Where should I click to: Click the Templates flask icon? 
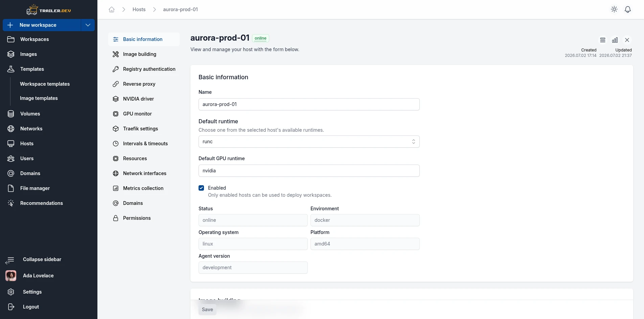(11, 69)
